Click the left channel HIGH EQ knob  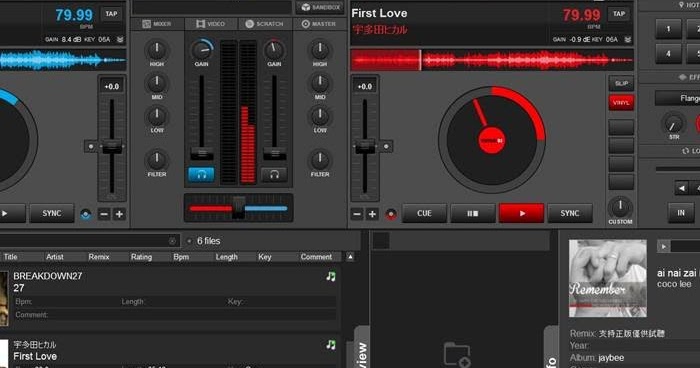pos(157,50)
